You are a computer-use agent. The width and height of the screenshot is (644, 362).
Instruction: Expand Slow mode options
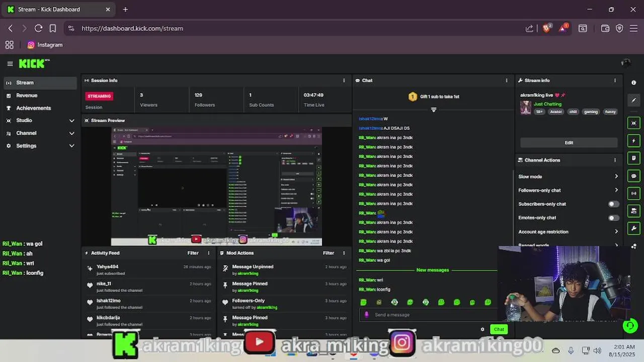coord(616,176)
